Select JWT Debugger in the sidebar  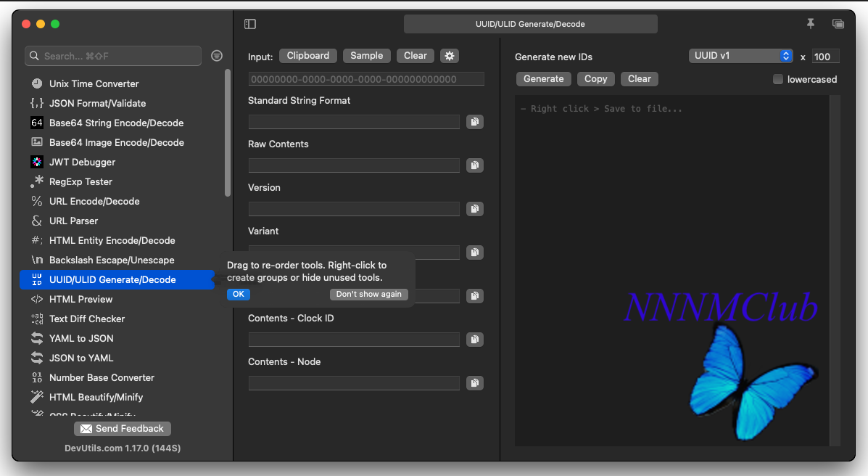point(82,162)
